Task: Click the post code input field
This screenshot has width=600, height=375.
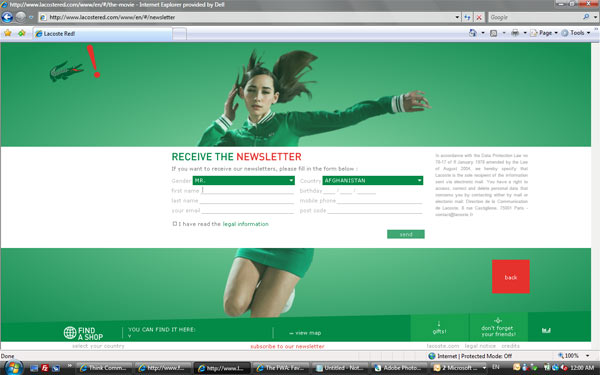Action: click(x=375, y=210)
